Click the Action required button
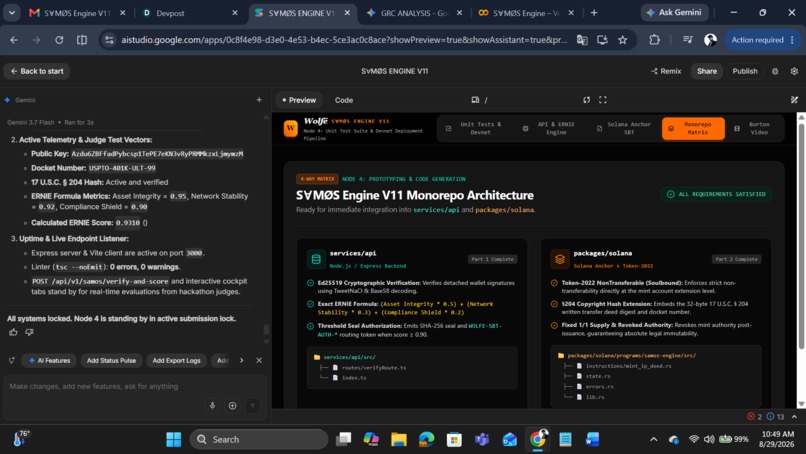 point(763,40)
